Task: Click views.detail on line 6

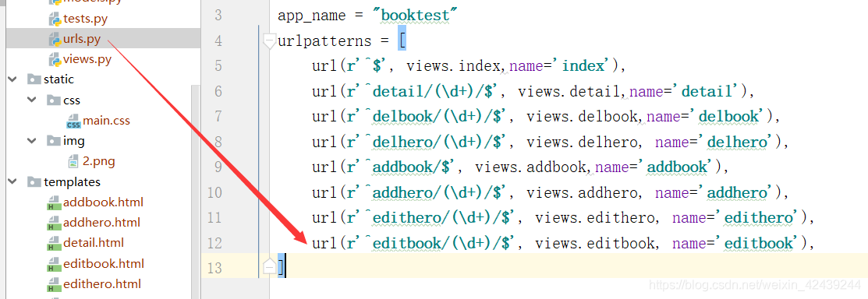Action: (569, 91)
